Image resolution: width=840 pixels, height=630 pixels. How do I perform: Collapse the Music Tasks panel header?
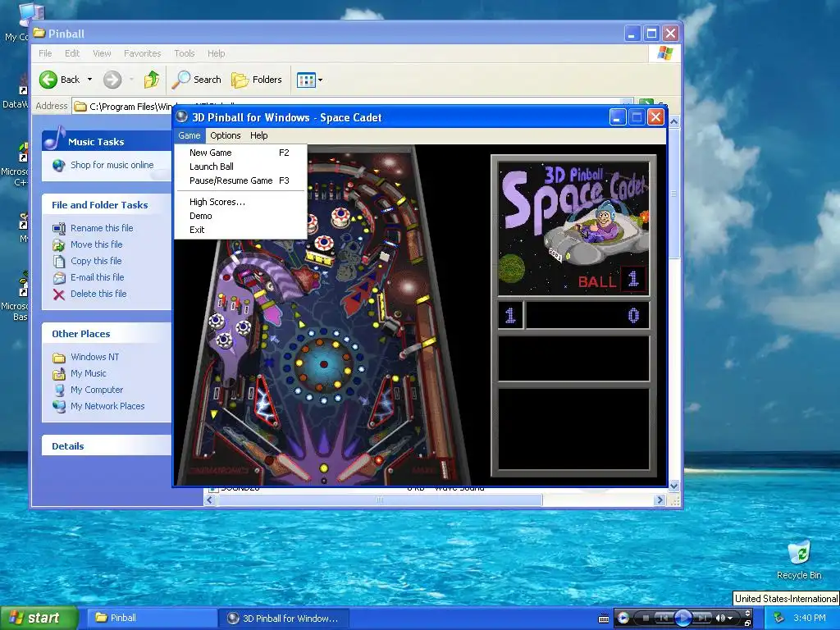point(107,142)
